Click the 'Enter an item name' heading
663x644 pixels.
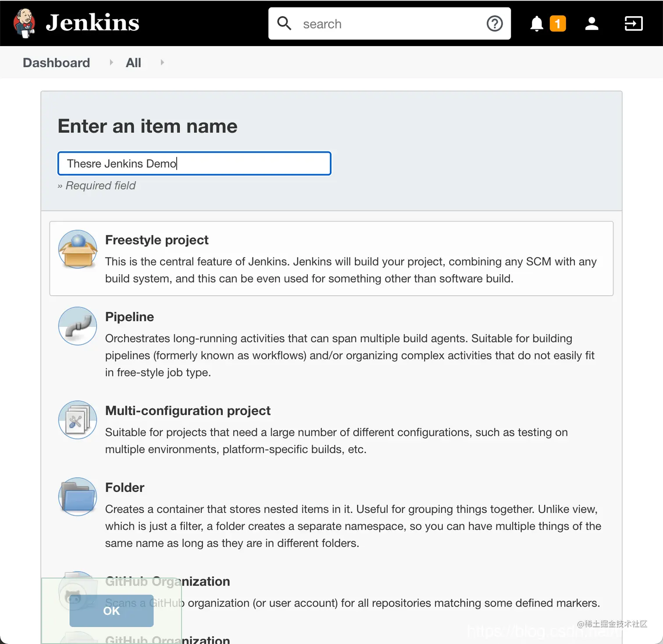click(147, 126)
